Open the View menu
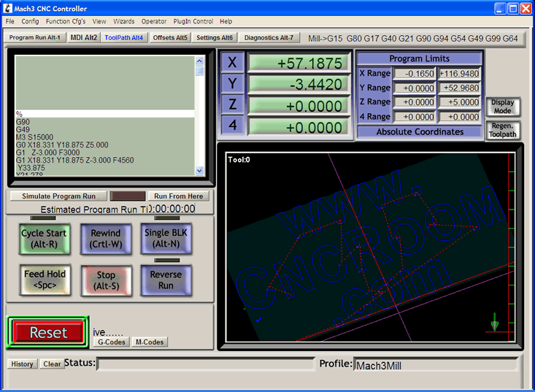The width and height of the screenshot is (535, 392). [x=99, y=21]
